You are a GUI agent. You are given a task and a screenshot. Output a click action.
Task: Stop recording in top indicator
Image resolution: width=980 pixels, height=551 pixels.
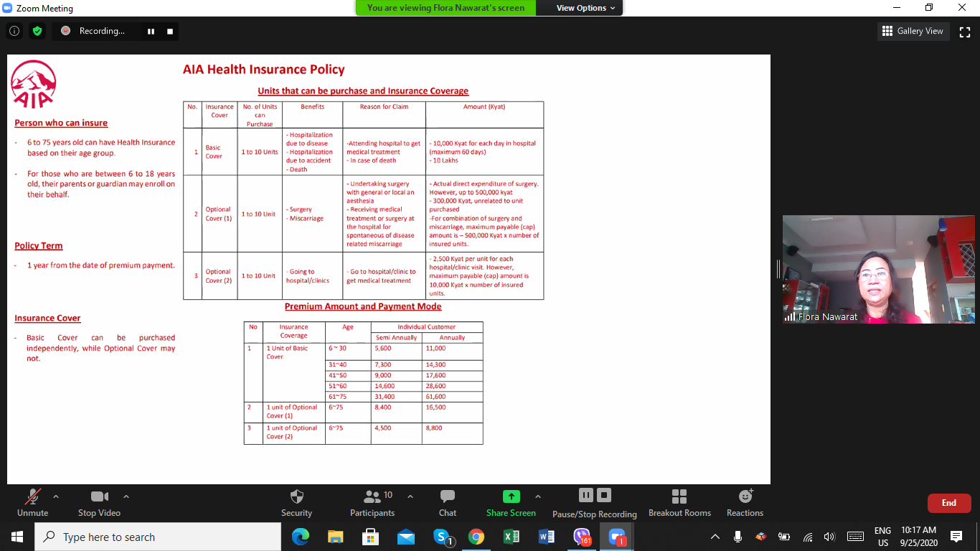(x=170, y=32)
